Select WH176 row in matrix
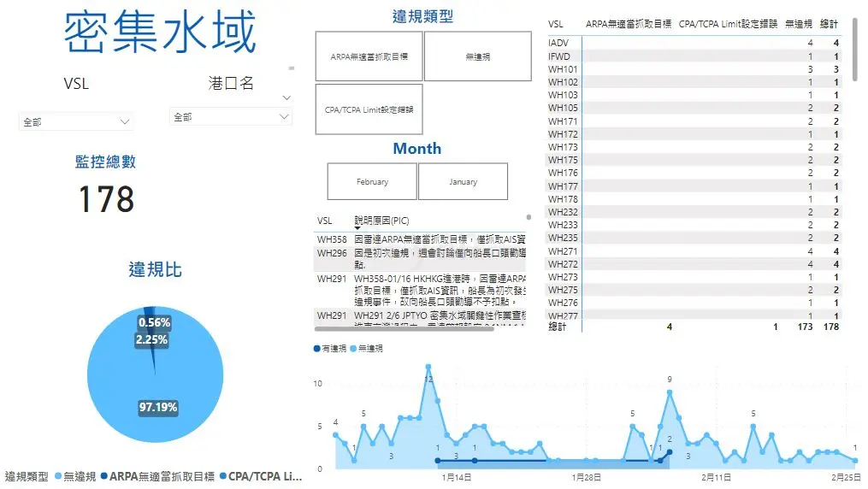Screen dimensions: 868x489 [x=694, y=173]
